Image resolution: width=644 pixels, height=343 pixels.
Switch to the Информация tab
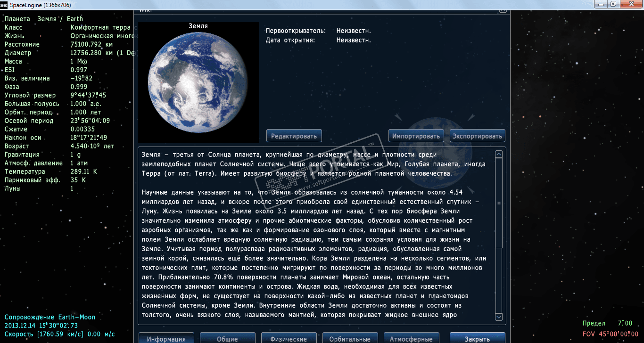(x=166, y=338)
